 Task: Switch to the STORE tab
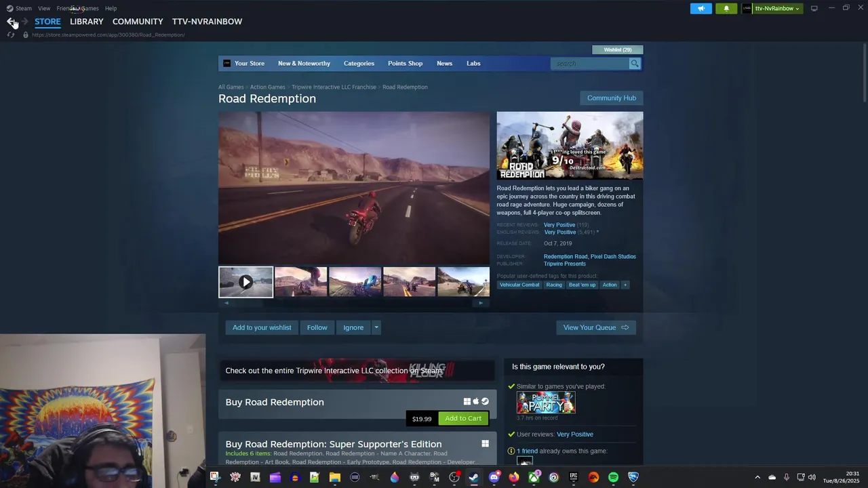click(x=47, y=22)
